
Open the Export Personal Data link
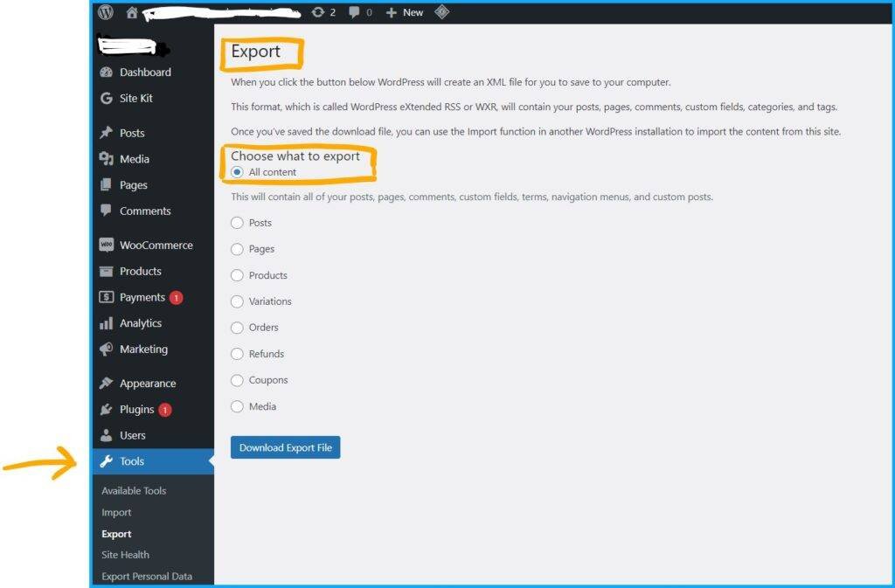(146, 577)
